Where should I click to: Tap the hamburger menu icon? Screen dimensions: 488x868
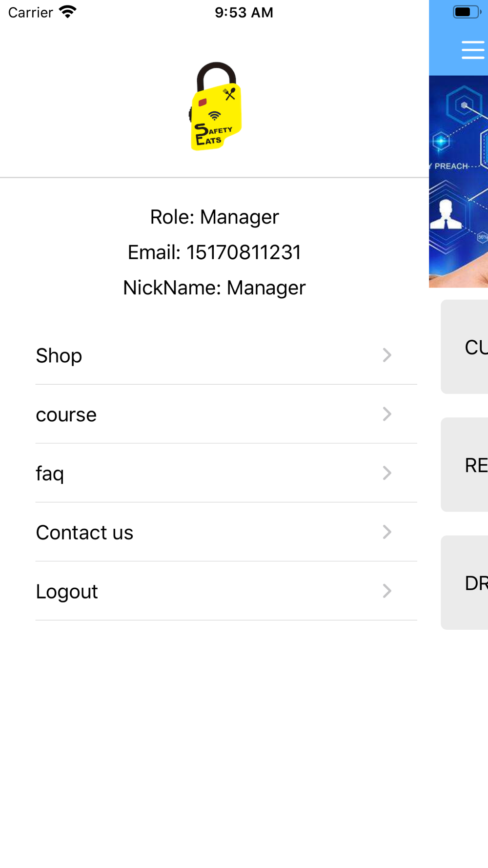coord(473,50)
